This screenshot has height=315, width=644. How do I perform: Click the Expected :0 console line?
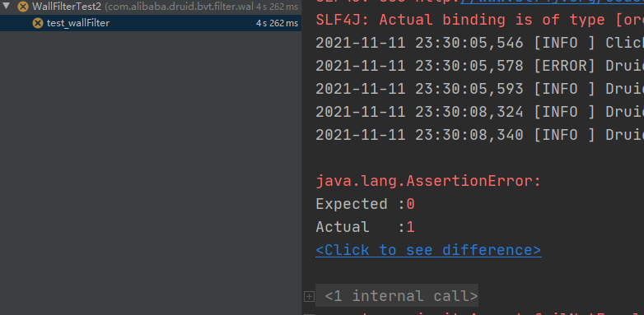pos(365,204)
